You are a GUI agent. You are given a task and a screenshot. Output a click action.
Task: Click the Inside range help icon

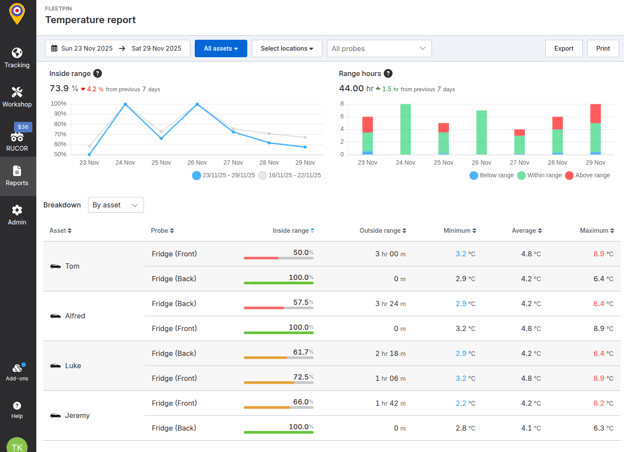[97, 74]
